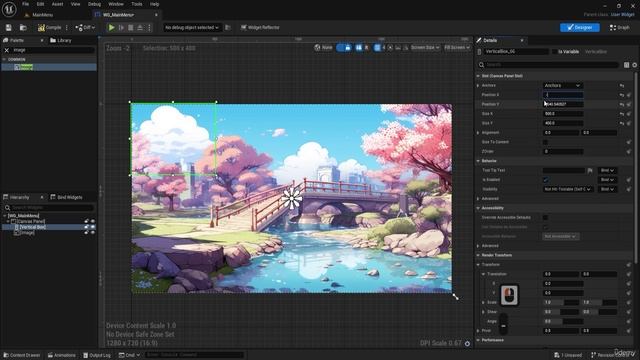Toggle visibility eye for Canvas Panel

click(x=93, y=221)
